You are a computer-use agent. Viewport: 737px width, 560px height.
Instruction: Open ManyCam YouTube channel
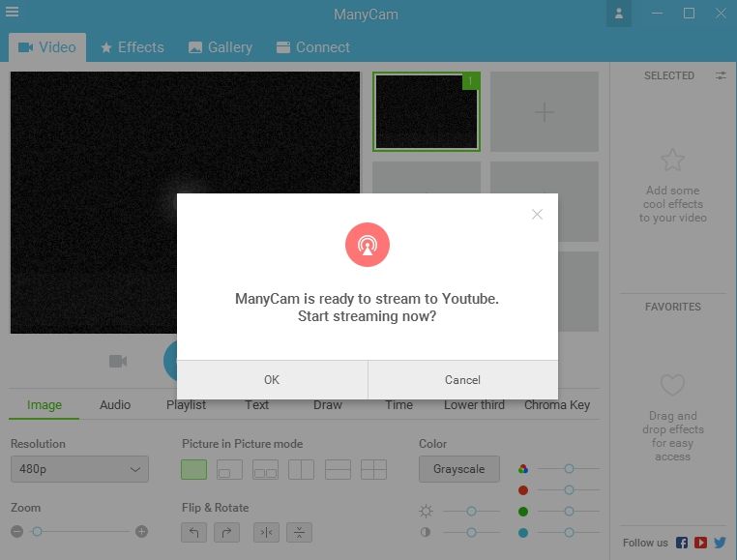click(x=701, y=543)
